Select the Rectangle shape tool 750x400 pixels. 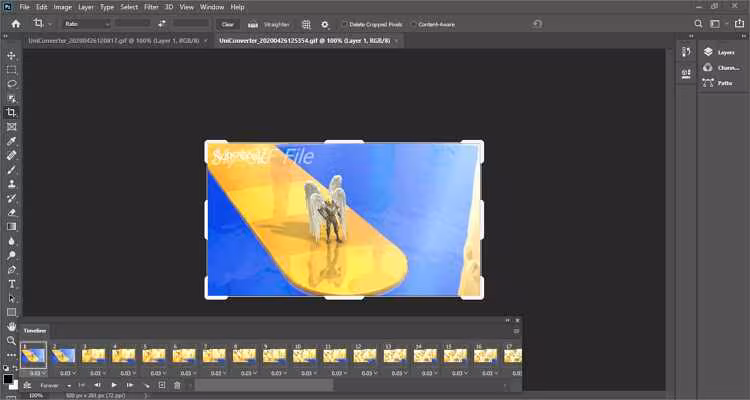(11, 312)
